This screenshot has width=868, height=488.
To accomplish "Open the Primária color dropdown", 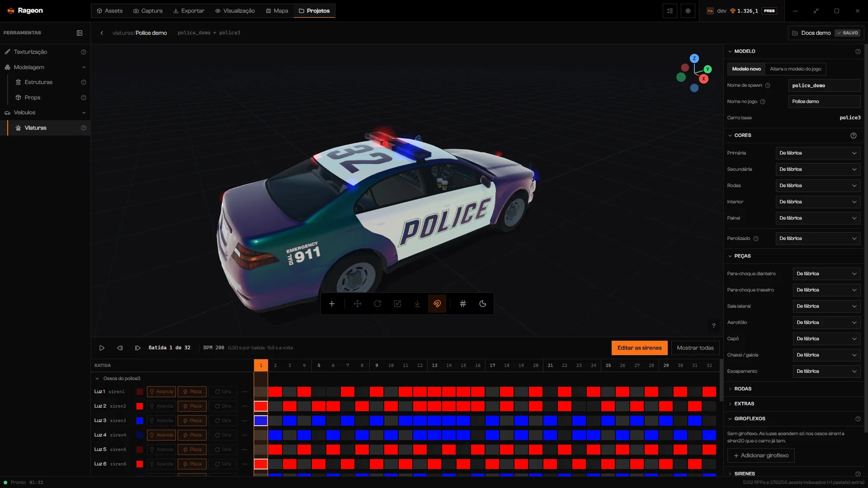I will [x=818, y=153].
